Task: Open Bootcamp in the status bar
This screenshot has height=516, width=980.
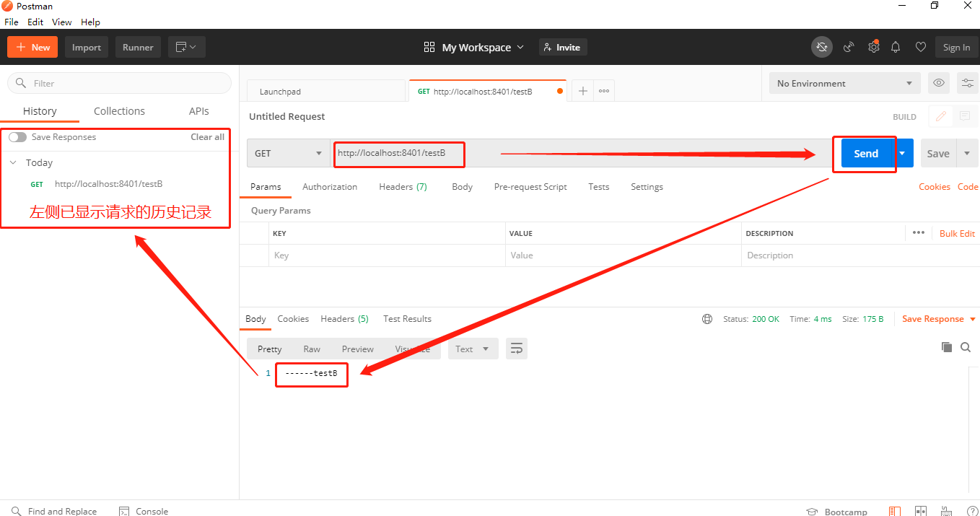Action: [836, 512]
